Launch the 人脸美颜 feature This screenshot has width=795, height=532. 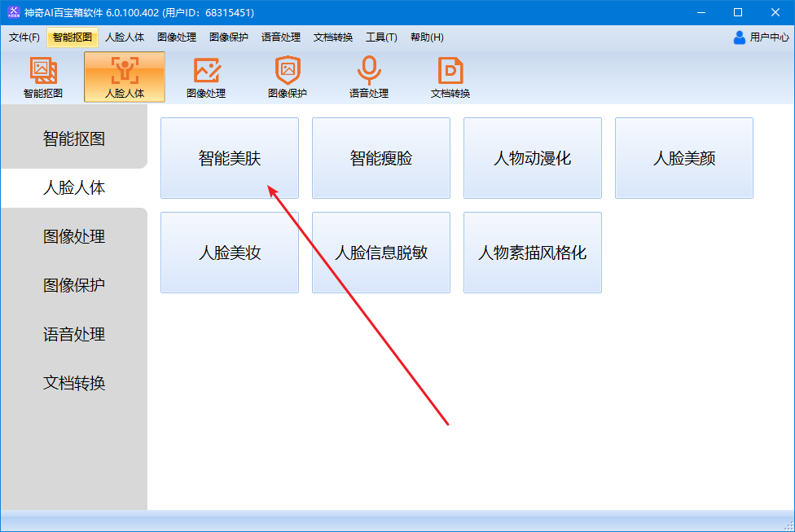pyautogui.click(x=684, y=158)
